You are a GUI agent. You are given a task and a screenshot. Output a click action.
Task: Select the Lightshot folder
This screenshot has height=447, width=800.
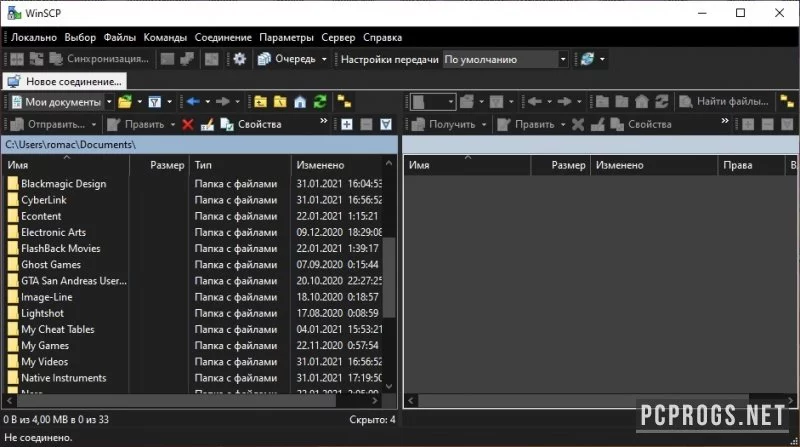pos(42,313)
